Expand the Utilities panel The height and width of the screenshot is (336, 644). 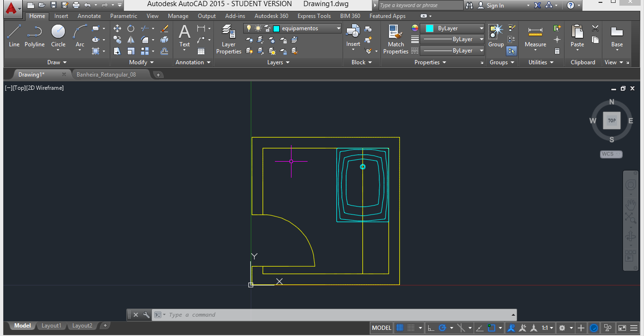point(541,62)
